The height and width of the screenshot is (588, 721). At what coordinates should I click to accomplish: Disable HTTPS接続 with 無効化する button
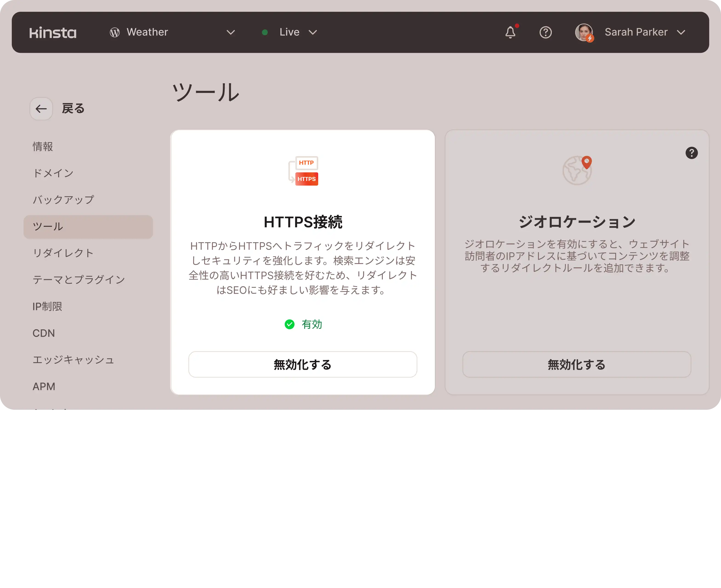click(302, 365)
